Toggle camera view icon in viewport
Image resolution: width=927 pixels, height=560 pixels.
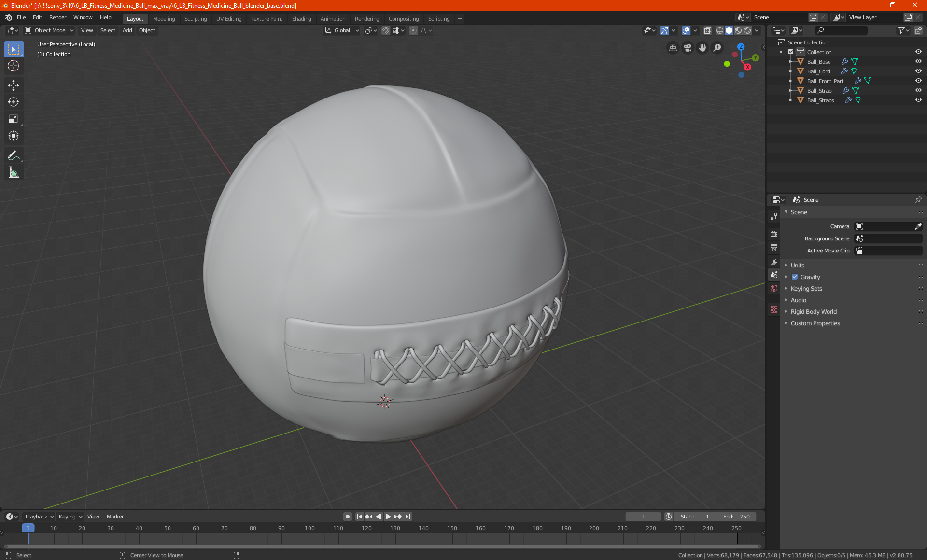(x=688, y=48)
